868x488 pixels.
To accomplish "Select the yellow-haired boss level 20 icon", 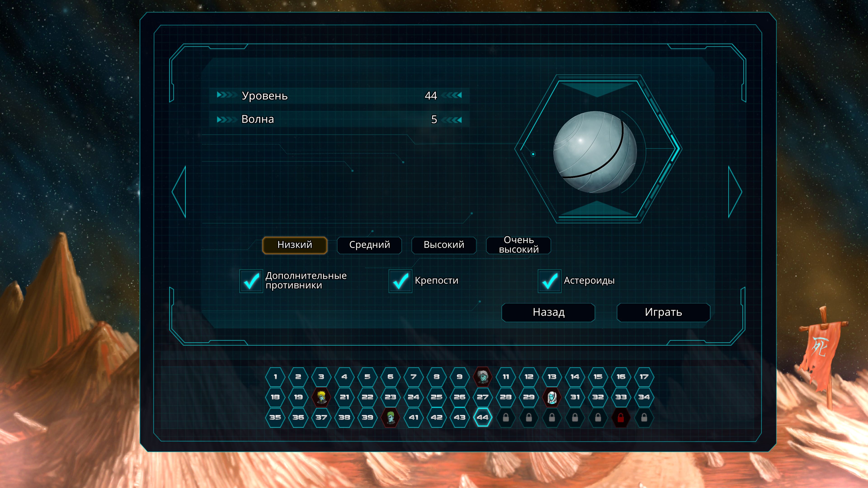I will coord(321,397).
